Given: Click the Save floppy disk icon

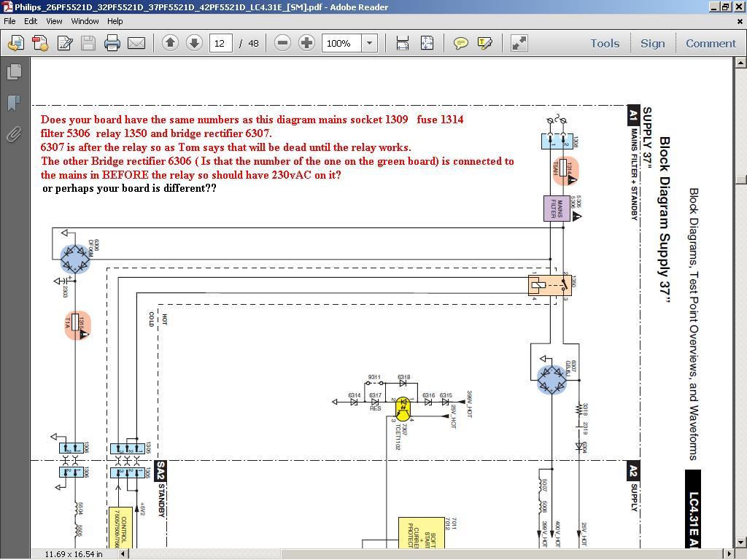Looking at the screenshot, I should pyautogui.click(x=88, y=43).
